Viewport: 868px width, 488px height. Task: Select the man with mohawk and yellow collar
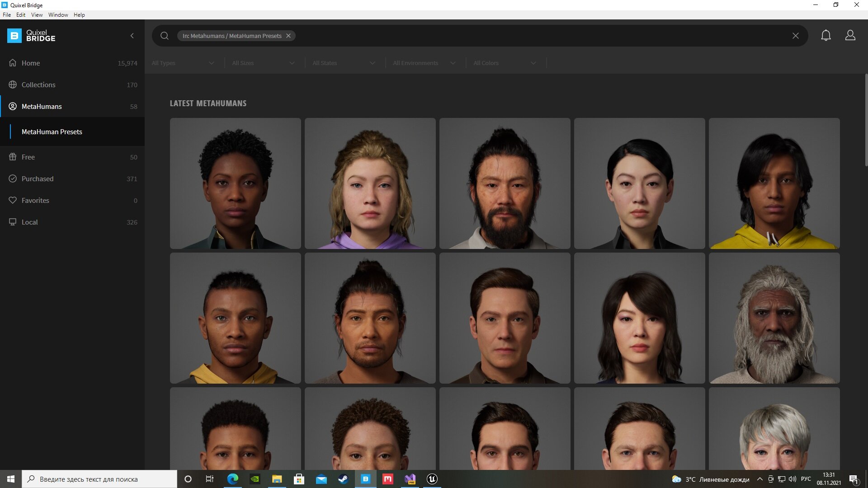click(236, 318)
